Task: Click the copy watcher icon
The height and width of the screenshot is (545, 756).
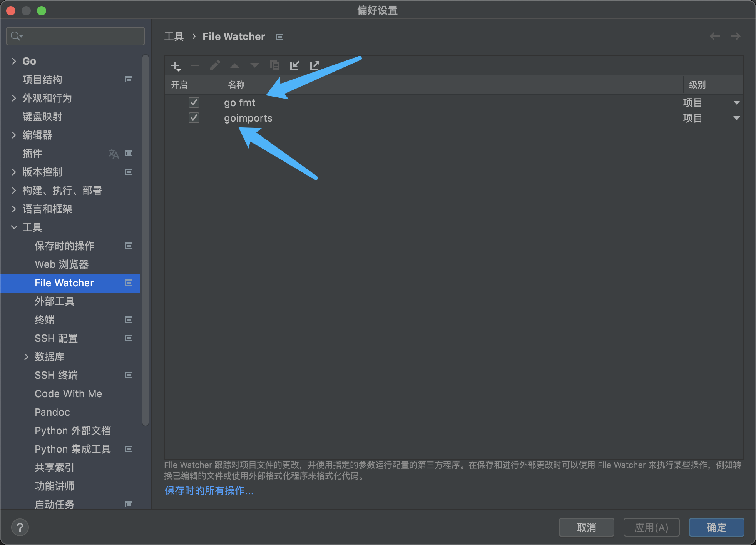Action: click(x=274, y=65)
